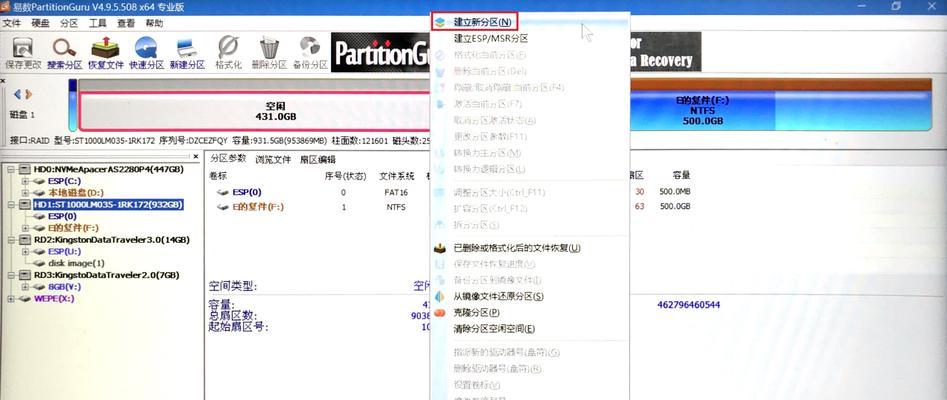Click the icon beside 从镜像文件还原分区
The image size is (947, 400).
pyautogui.click(x=440, y=297)
